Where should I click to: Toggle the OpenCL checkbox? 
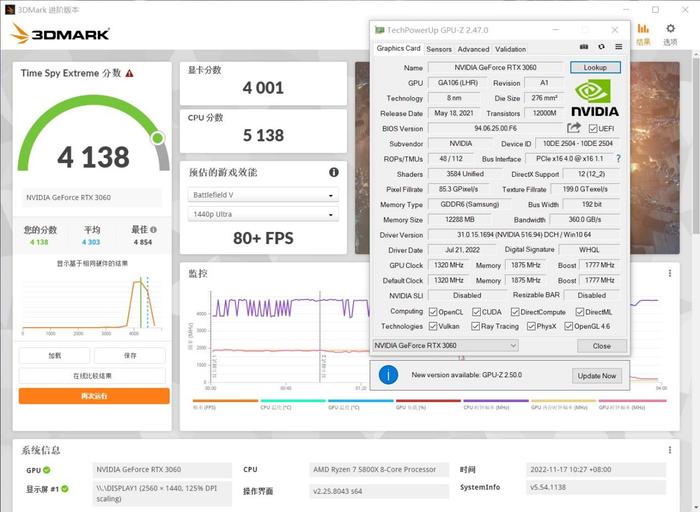click(433, 312)
